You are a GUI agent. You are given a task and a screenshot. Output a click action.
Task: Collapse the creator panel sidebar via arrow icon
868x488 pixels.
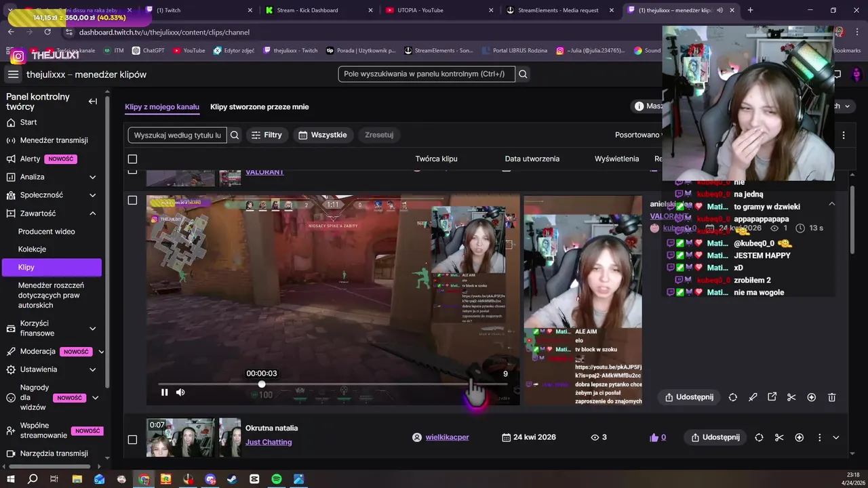93,102
